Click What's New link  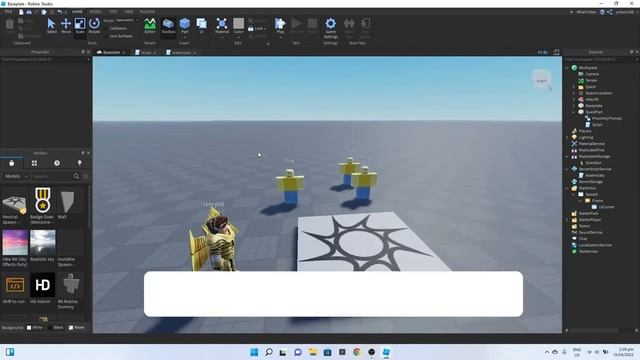pyautogui.click(x=586, y=12)
